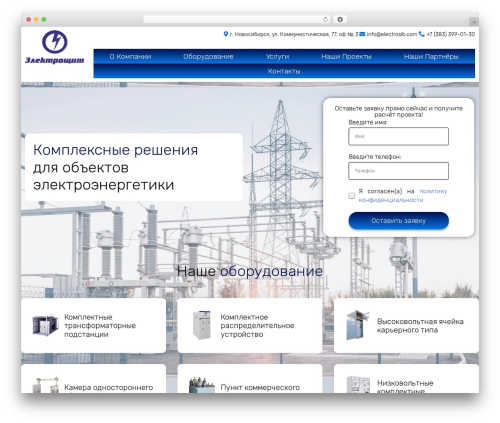Reload page via browser refresh icon
500x423 pixels.
[x=325, y=20]
